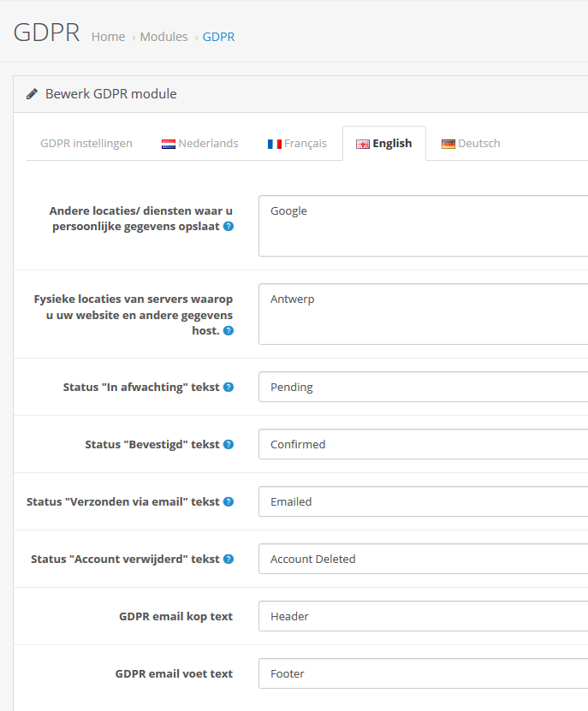Click help icon for Verzonden via email tekst
Image resolution: width=588 pixels, height=711 pixels.
coord(229,501)
